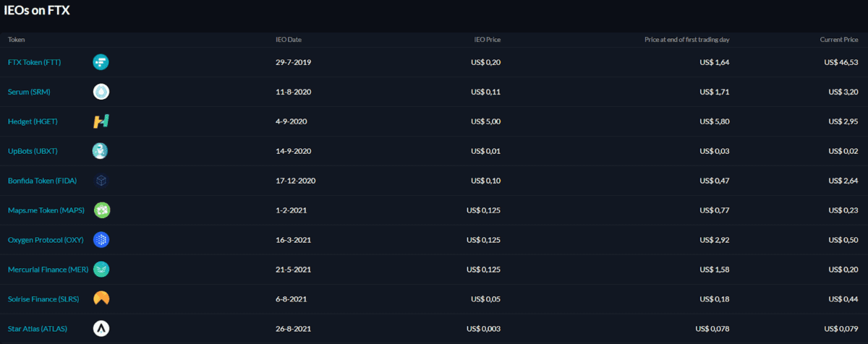Click the Star Atlas (ATLAS) logo icon

click(x=101, y=328)
